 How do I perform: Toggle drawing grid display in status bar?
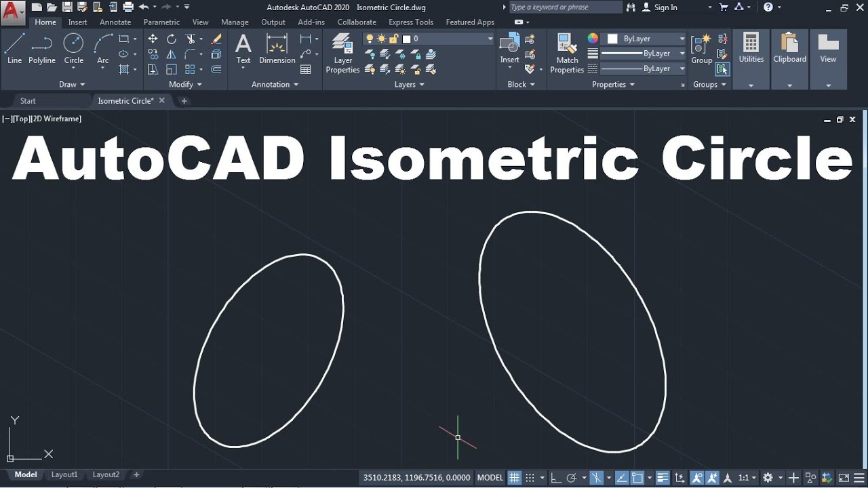(x=515, y=477)
